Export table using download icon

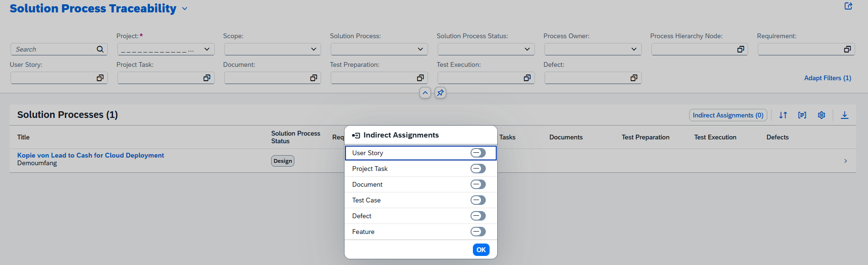[x=844, y=115]
